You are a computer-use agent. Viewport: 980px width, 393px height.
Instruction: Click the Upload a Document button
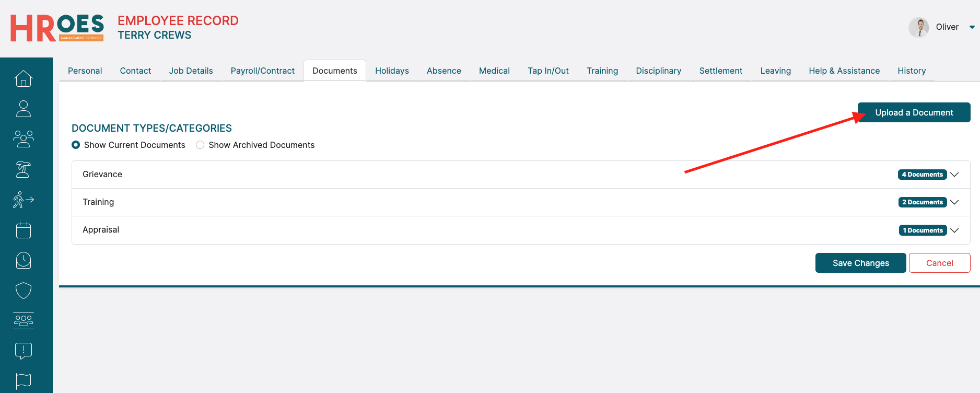[914, 112]
